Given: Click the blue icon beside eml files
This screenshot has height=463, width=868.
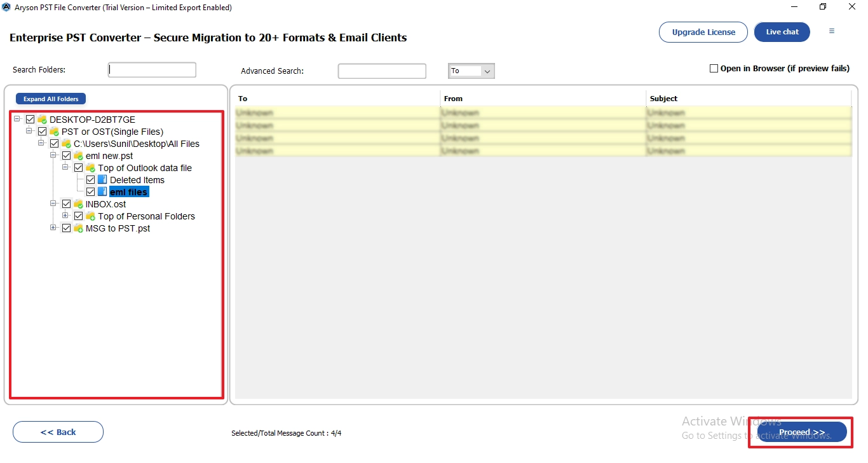Looking at the screenshot, I should 102,192.
